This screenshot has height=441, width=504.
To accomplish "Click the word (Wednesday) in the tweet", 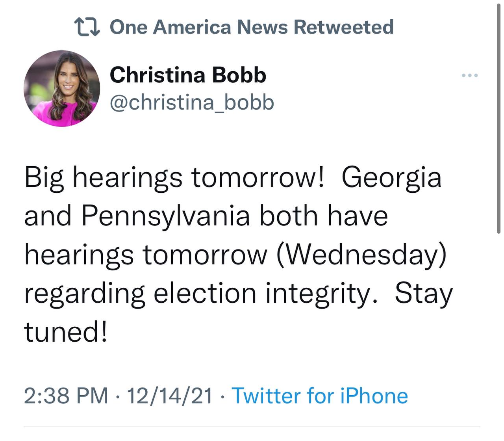I will pos(361,255).
